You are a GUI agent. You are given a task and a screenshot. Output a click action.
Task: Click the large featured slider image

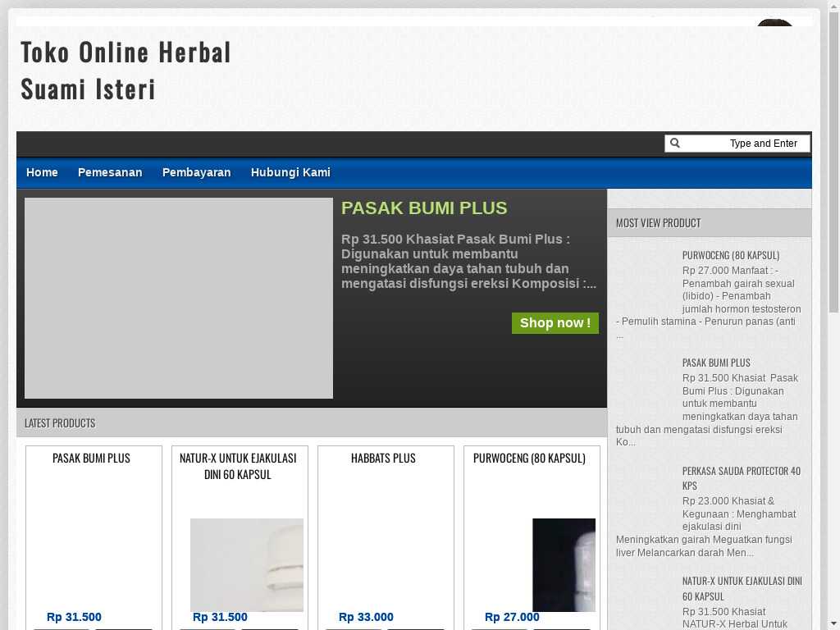click(179, 299)
